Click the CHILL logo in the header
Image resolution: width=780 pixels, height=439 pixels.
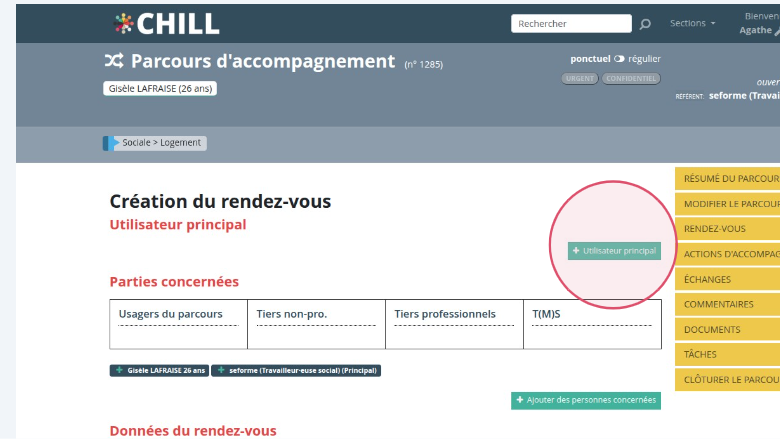166,24
